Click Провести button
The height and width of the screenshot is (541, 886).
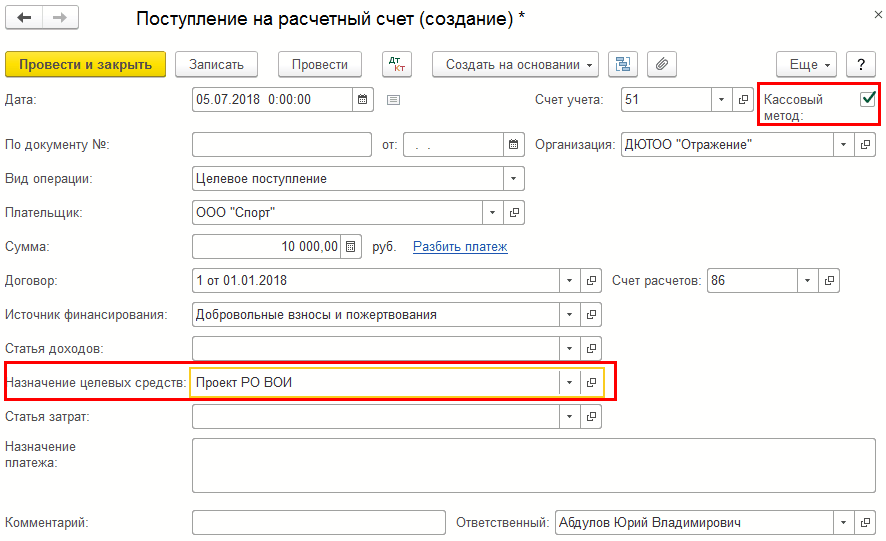320,64
